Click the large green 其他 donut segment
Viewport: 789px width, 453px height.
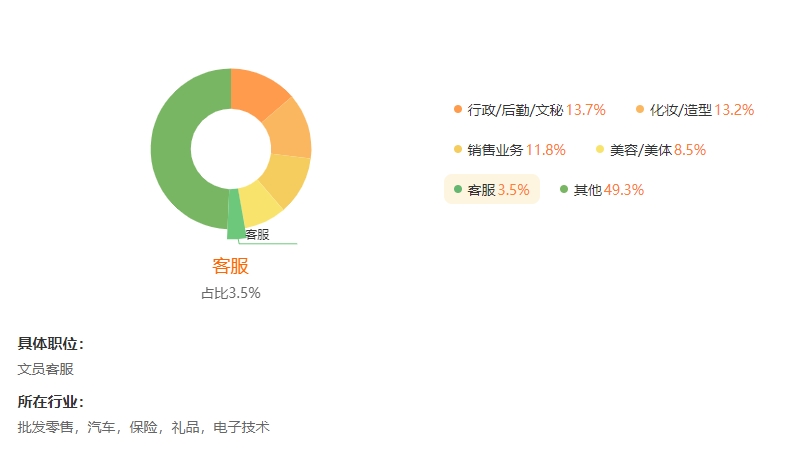pos(171,151)
